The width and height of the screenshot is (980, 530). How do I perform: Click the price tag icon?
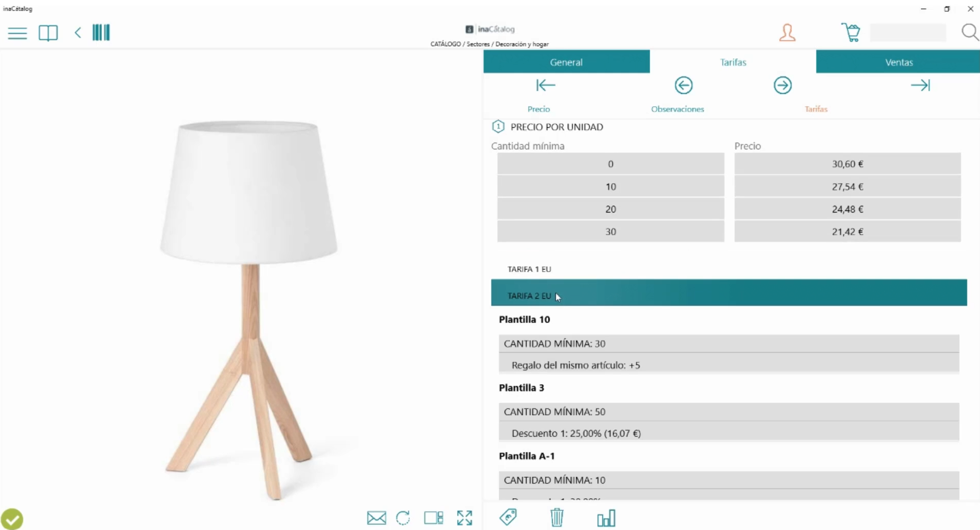tap(508, 517)
